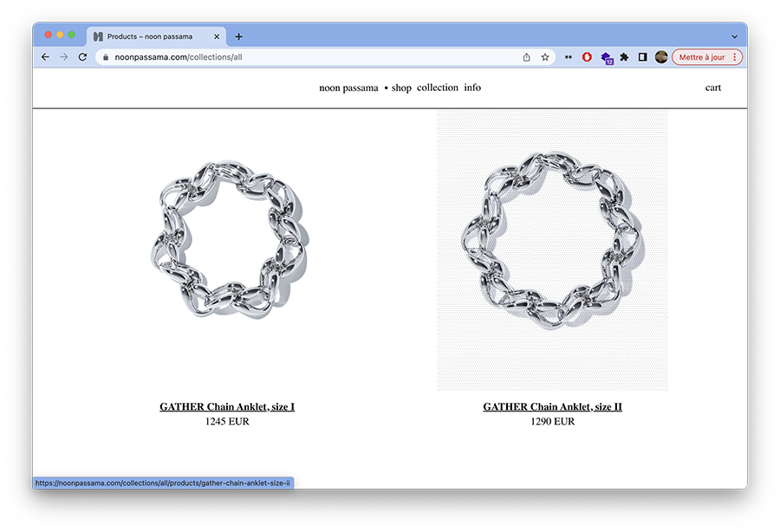Open the new tab plus button
The height and width of the screenshot is (532, 780).
tap(239, 36)
